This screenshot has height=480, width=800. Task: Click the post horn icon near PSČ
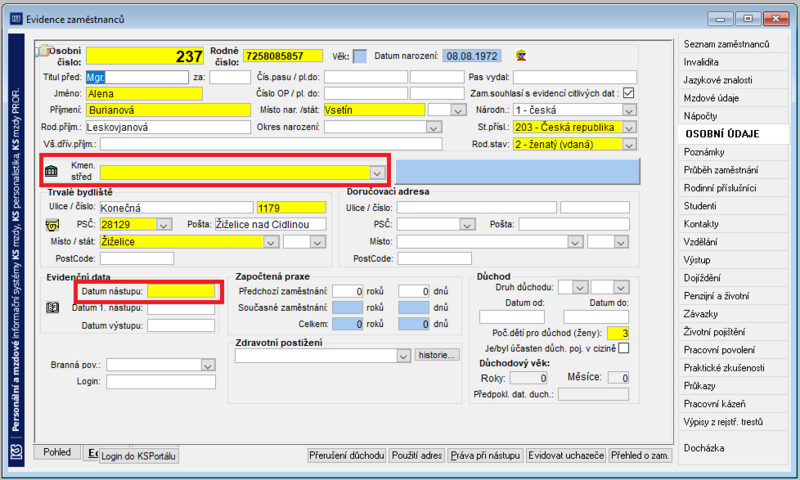point(52,224)
